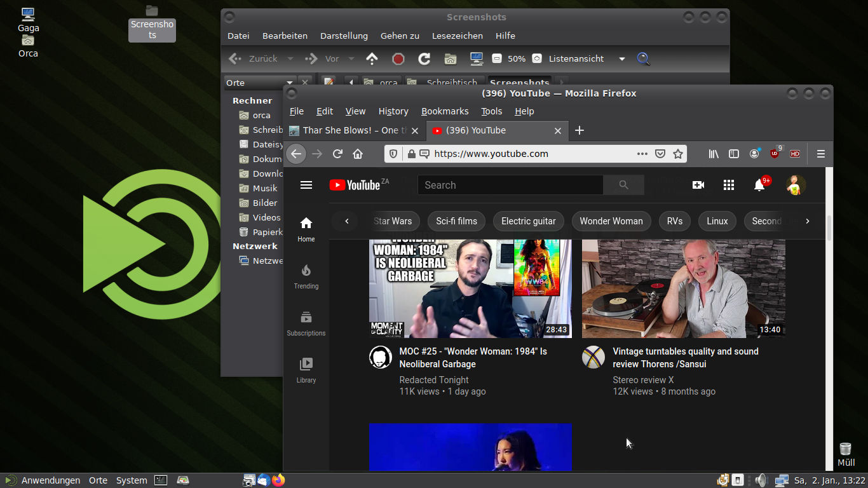Launch terminal from bottom panel

[161, 480]
